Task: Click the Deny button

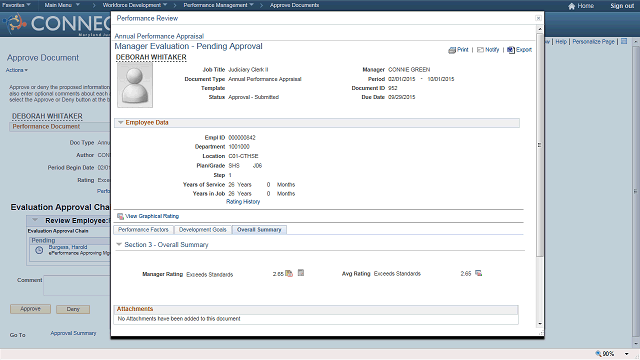Action: [x=73, y=309]
